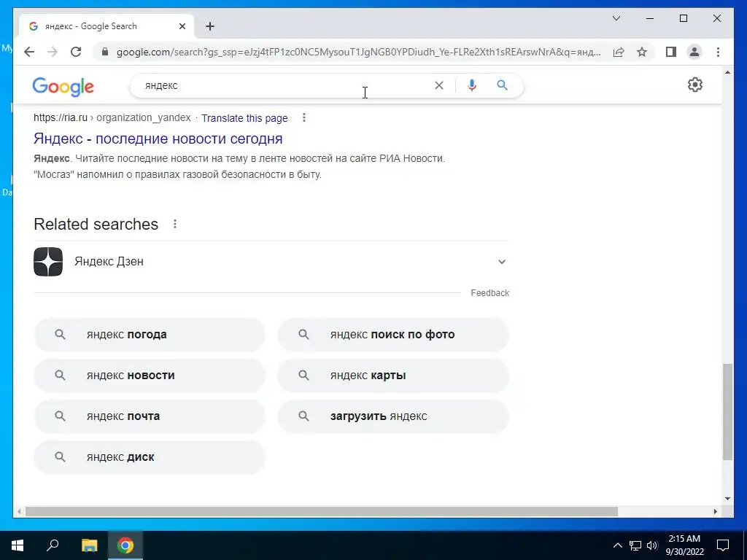Search related: яндекс почта
747x560 pixels.
(149, 416)
